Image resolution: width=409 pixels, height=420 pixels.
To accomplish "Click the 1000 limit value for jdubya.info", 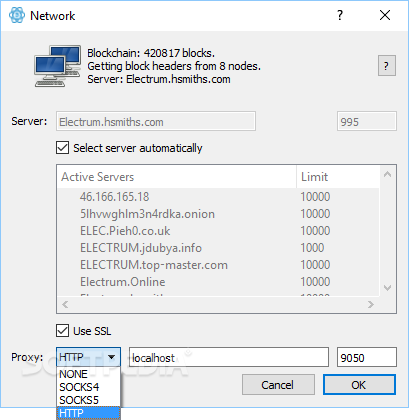I will 312,248.
